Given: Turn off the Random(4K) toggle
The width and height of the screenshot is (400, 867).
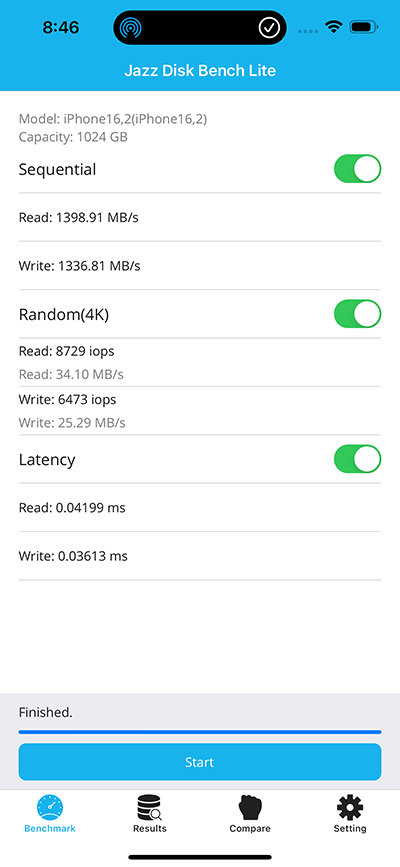Looking at the screenshot, I should point(357,314).
